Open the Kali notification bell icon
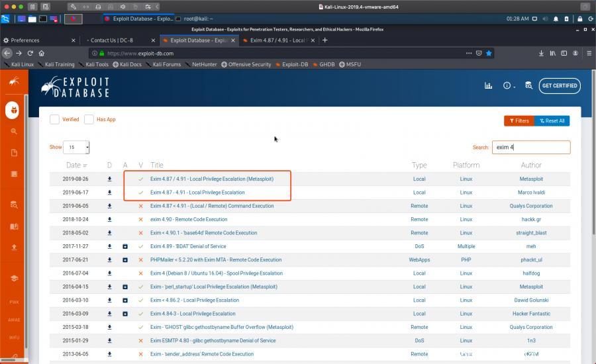Image resolution: width=596 pixels, height=364 pixels. click(556, 19)
